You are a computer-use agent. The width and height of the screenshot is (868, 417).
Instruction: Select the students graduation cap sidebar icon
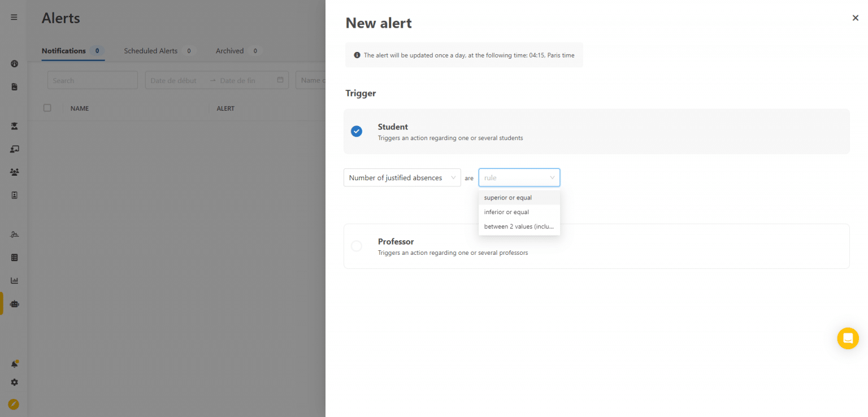coord(14,126)
